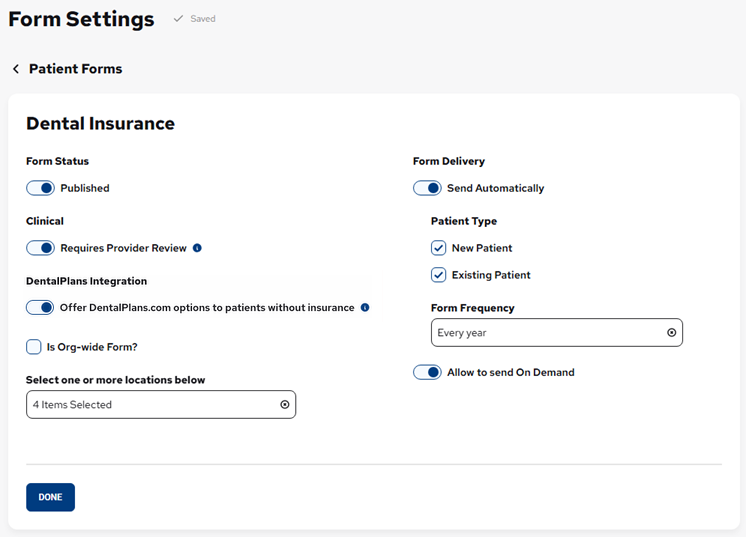Open info icon next to Requires Provider Review

197,248
